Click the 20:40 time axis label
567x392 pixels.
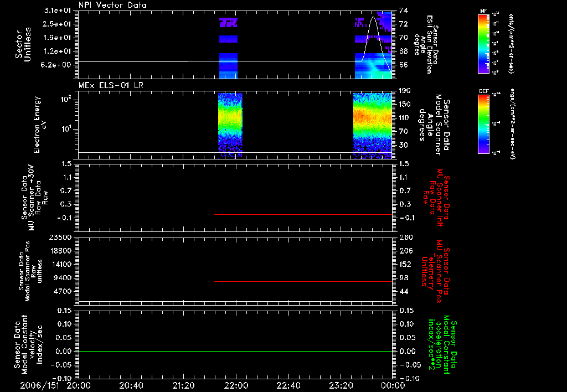(x=131, y=385)
